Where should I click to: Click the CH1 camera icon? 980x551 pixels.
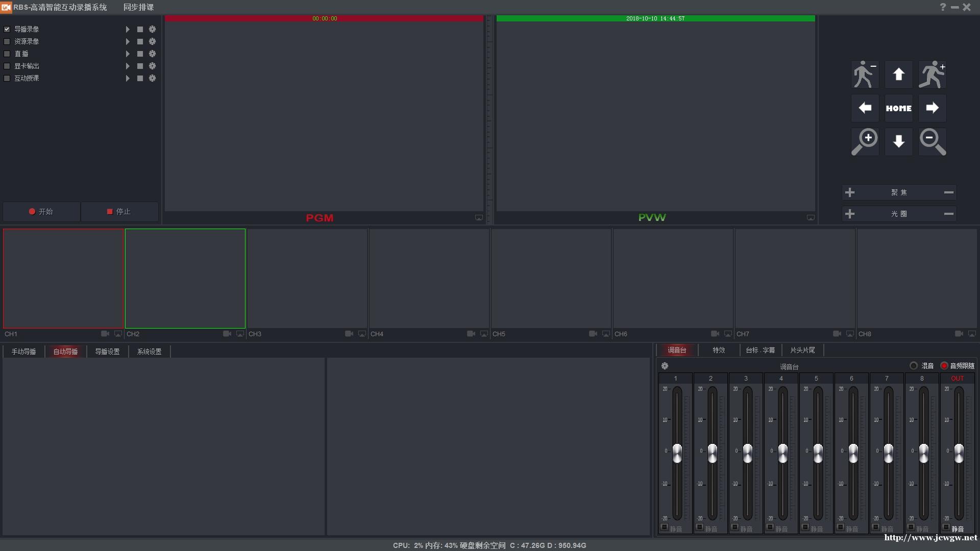tap(105, 334)
